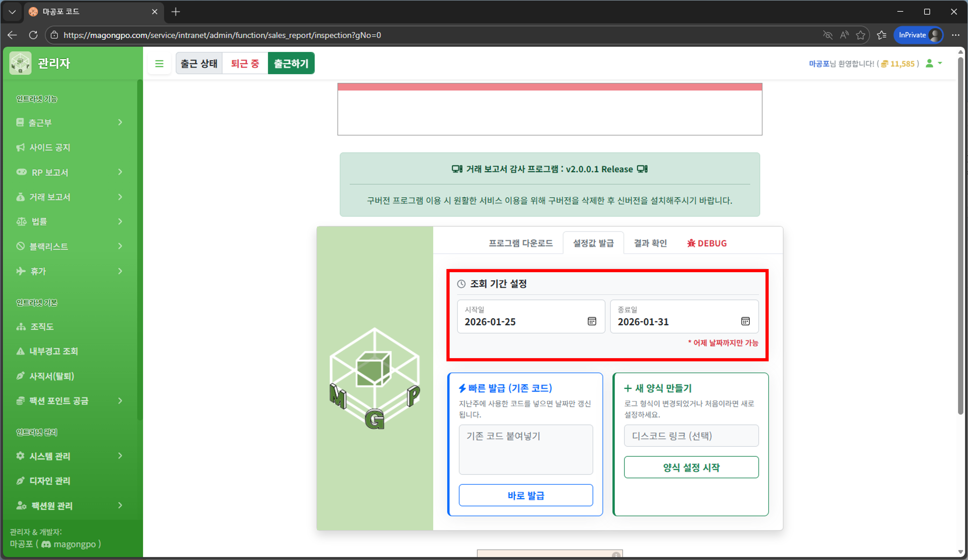This screenshot has width=968, height=560.
Task: Switch to the 프로그램 다운로드 tab
Action: (x=521, y=243)
